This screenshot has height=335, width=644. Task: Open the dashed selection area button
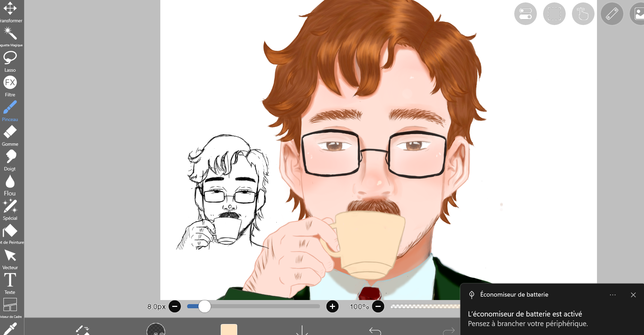[x=554, y=14]
